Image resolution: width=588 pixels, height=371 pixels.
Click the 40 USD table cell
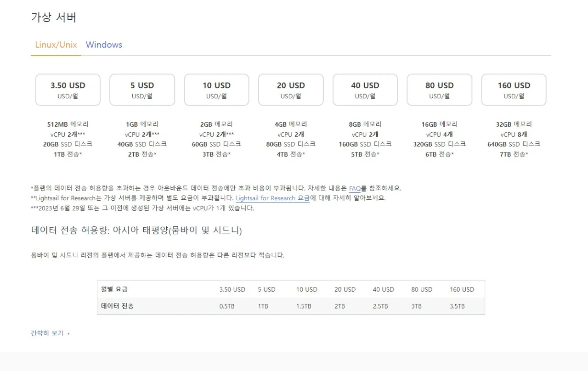[x=384, y=289]
